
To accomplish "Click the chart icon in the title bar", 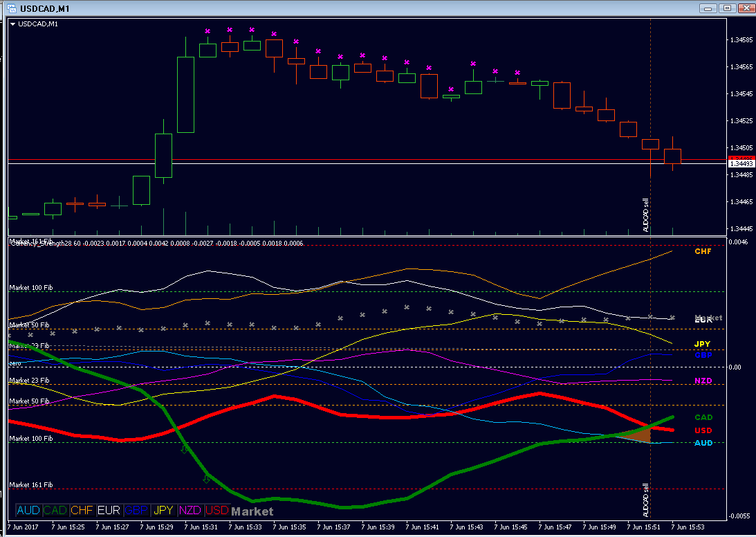I will click(12, 8).
